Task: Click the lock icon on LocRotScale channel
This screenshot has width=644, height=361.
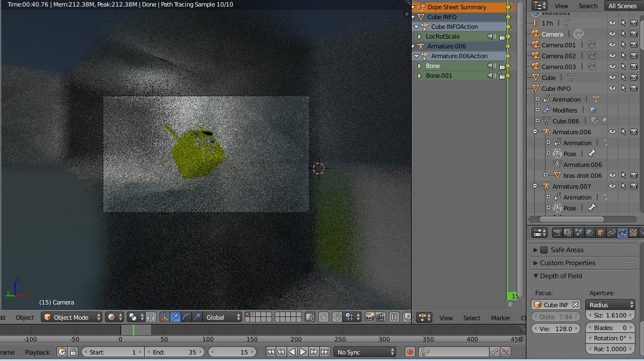Action: click(x=501, y=36)
